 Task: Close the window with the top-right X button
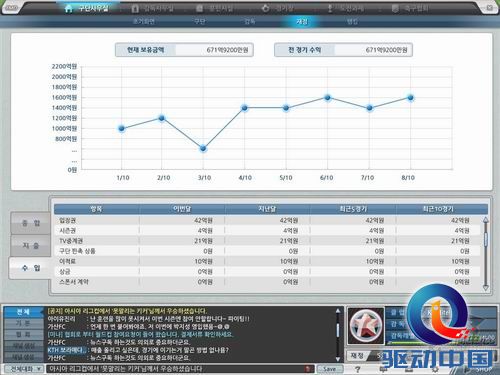489,7
